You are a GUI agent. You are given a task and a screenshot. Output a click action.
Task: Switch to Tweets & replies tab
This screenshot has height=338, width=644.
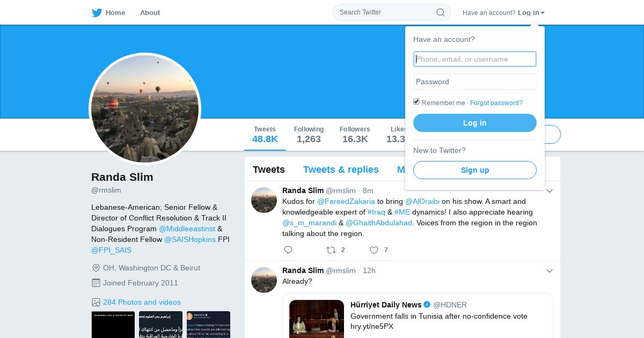(x=341, y=170)
